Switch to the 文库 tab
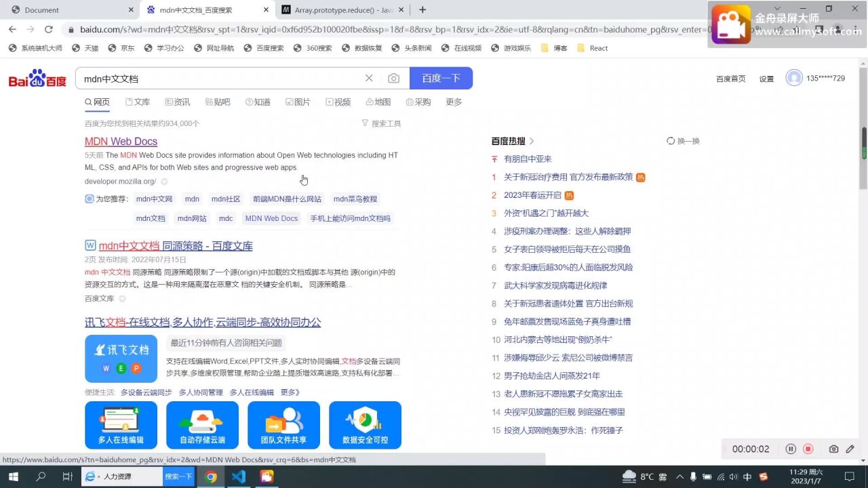The width and height of the screenshot is (868, 488). [x=138, y=102]
